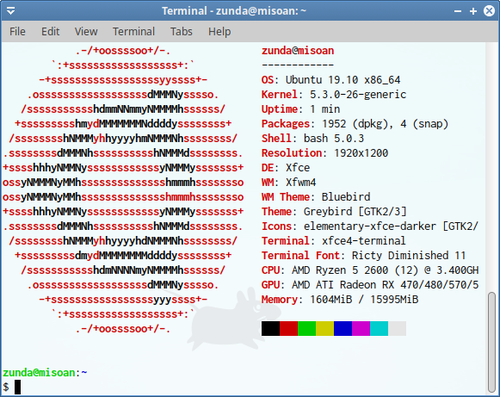
Task: Open the Edit menu
Action: pos(50,32)
